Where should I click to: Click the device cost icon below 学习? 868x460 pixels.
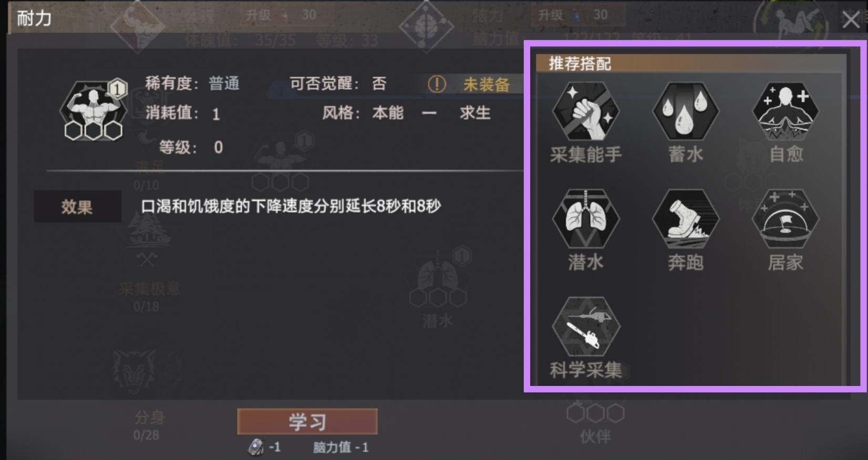click(x=256, y=446)
